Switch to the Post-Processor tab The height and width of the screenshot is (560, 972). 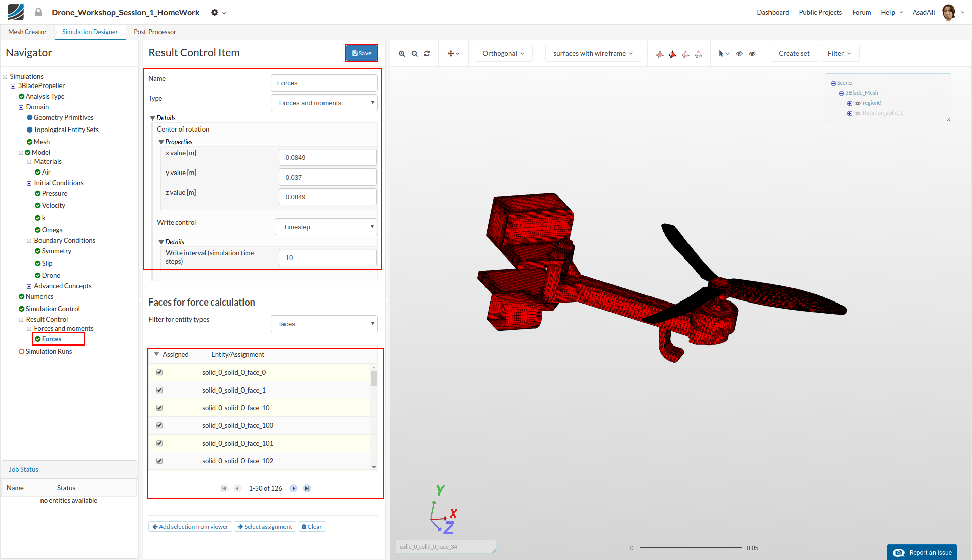pyautogui.click(x=155, y=32)
